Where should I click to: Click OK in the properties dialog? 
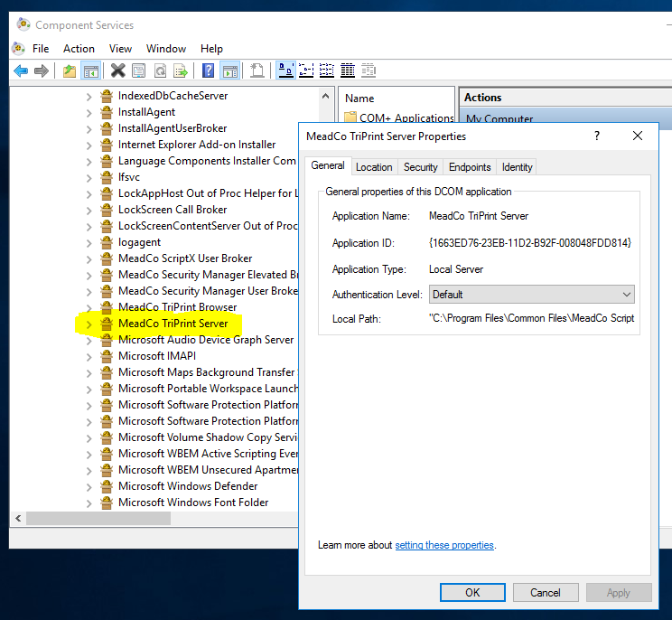click(472, 593)
